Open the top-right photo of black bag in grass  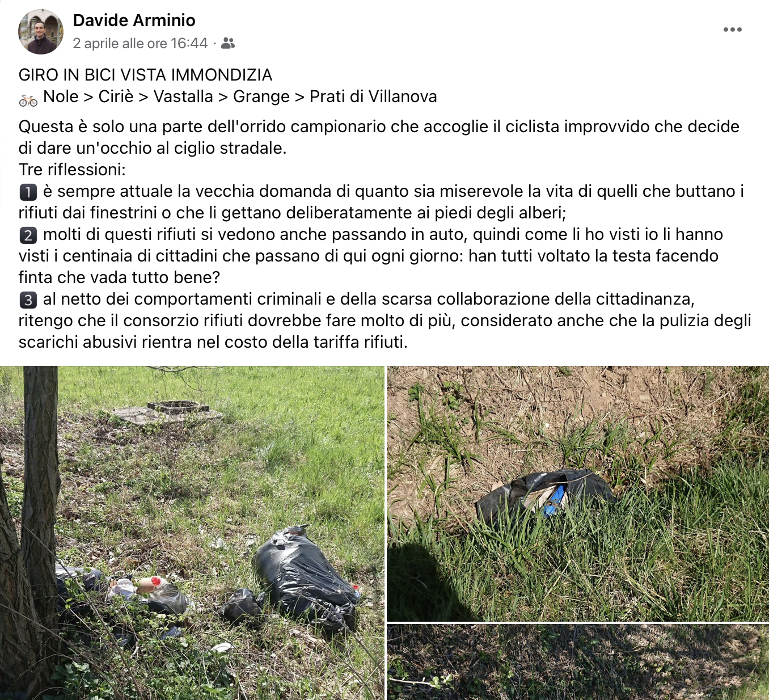click(x=578, y=494)
